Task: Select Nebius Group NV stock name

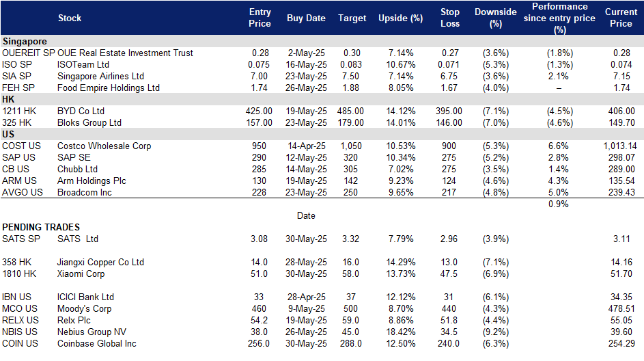Action: pyautogui.click(x=92, y=332)
